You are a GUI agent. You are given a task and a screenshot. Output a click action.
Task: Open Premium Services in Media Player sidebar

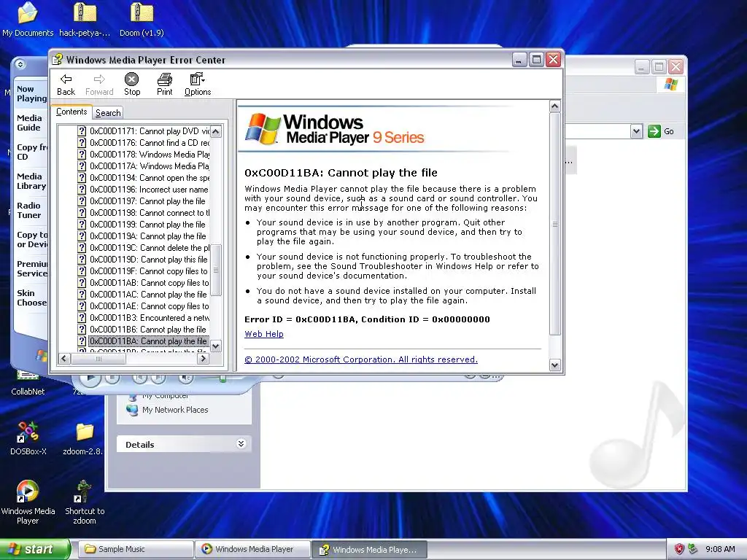click(32, 268)
